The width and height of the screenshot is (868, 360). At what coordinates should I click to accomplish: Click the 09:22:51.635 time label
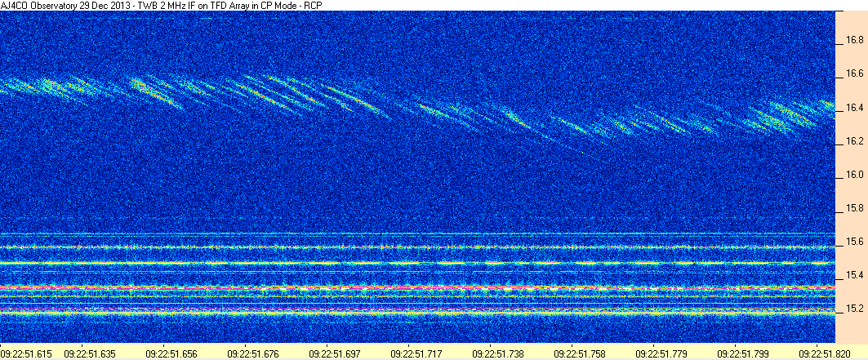click(x=88, y=353)
